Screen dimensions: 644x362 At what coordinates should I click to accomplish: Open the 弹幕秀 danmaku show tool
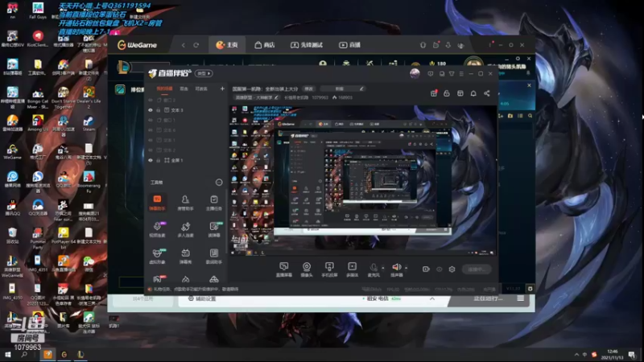coord(185,256)
